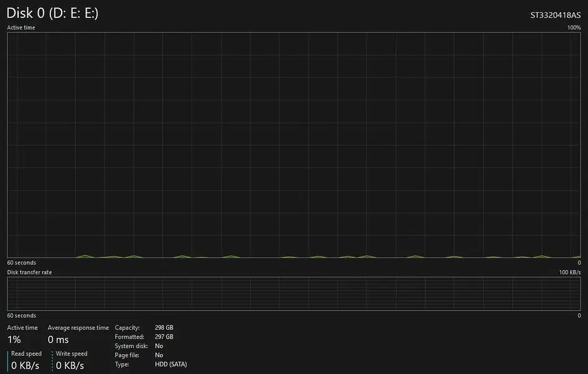This screenshot has width=588, height=374.
Task: Click the Average response time 0 ms value
Action: coord(58,340)
